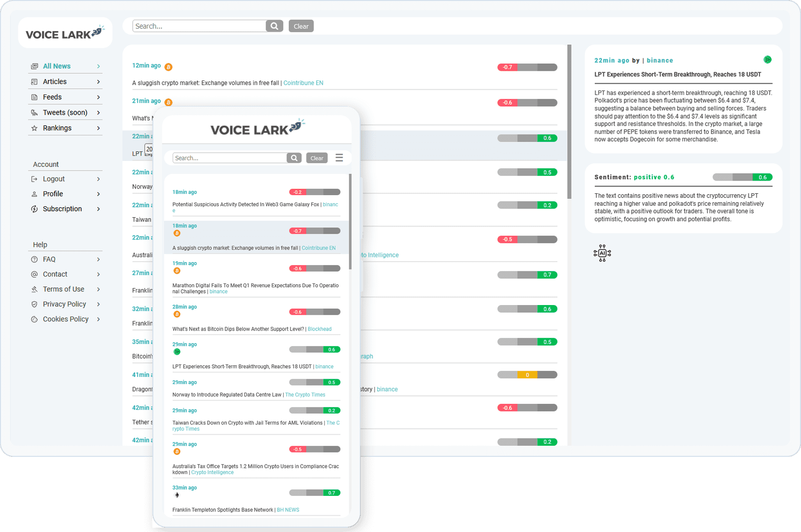Image resolution: width=801 pixels, height=532 pixels.
Task: Click the AI chip icon below sentiment panel
Action: click(x=602, y=253)
